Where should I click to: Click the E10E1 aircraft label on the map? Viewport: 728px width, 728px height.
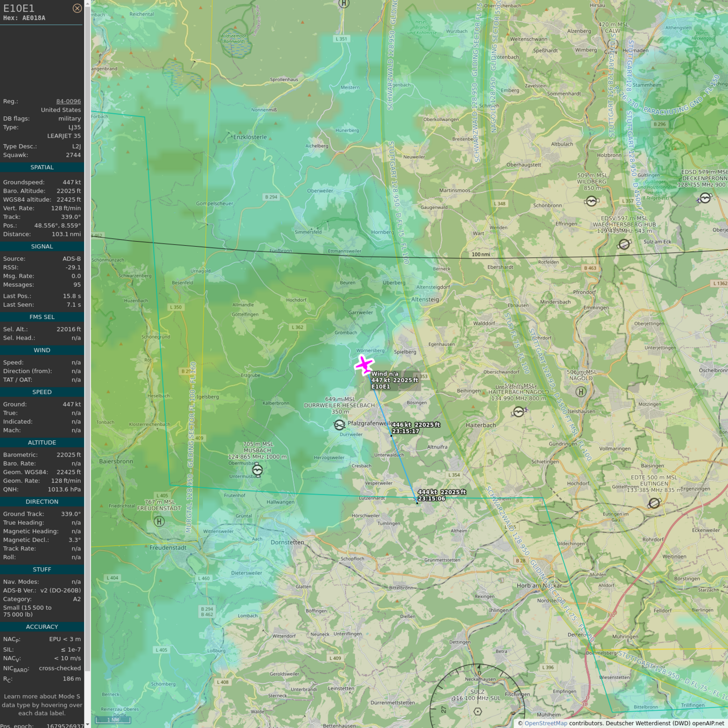click(381, 387)
